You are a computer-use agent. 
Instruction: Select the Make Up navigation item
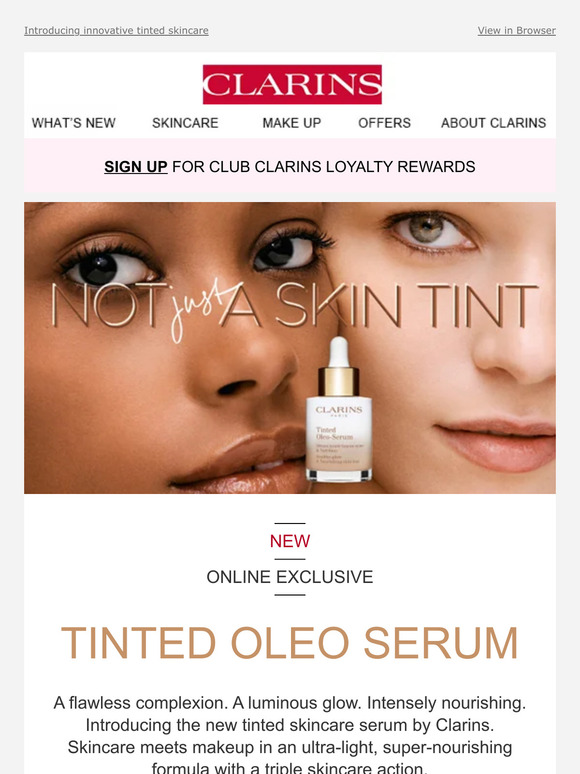292,123
